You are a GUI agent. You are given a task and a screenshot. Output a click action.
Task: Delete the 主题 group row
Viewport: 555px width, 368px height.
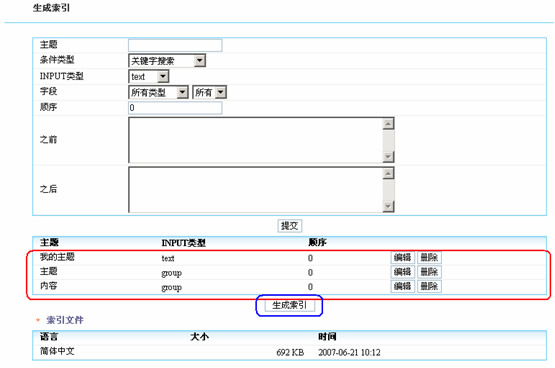[x=429, y=272]
